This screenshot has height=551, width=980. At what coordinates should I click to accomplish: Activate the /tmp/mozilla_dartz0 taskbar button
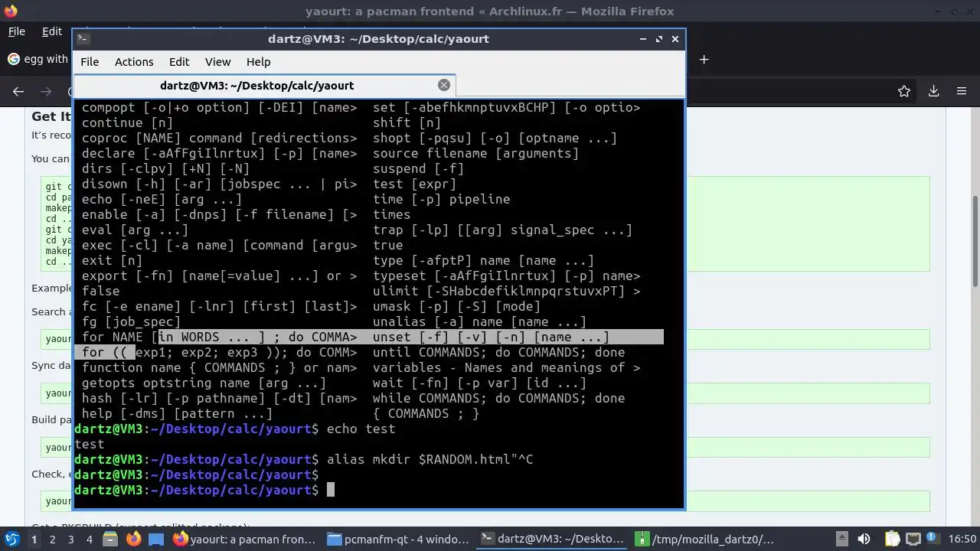705,540
